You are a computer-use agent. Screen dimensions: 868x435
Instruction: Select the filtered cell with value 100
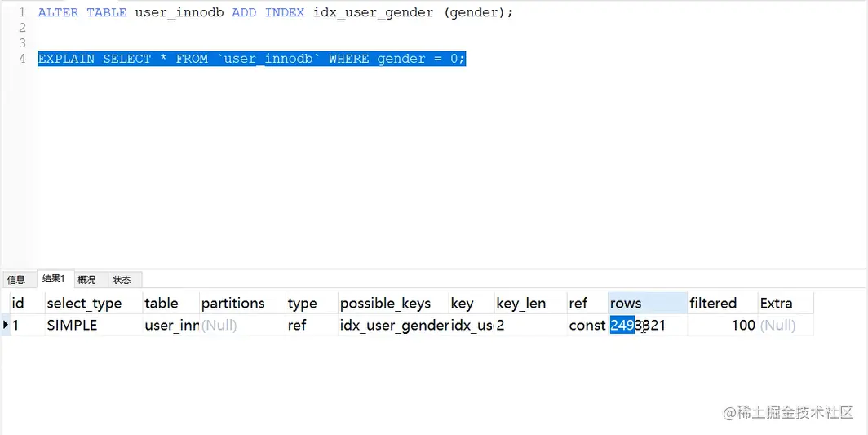pos(723,326)
